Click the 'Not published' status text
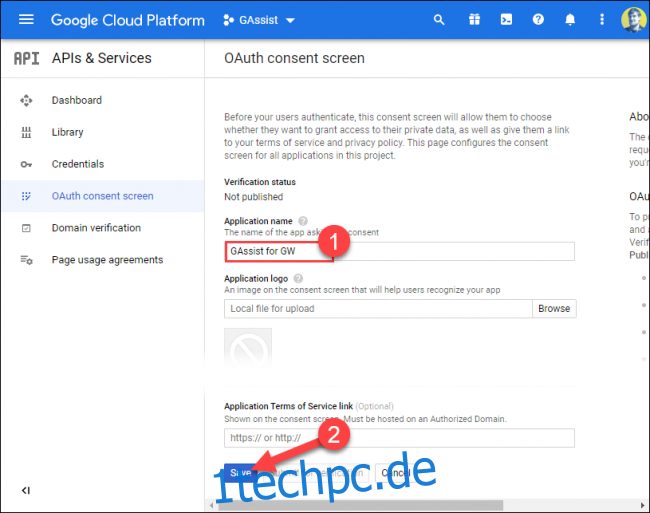This screenshot has width=650, height=513. [254, 197]
